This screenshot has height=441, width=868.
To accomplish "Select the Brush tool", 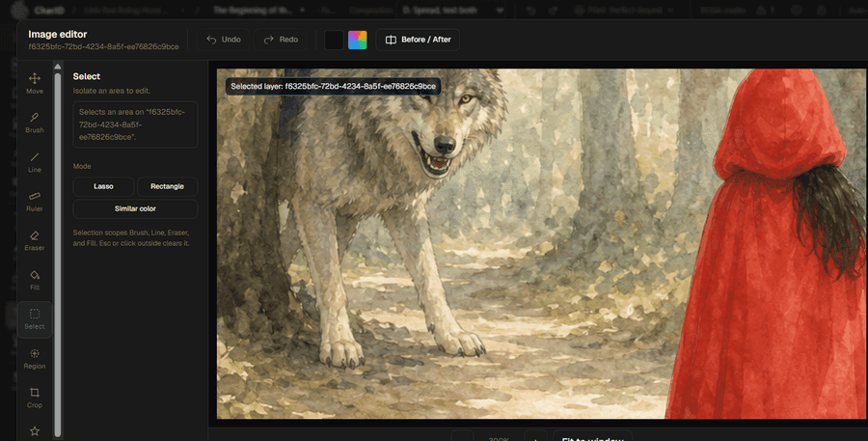I will pyautogui.click(x=35, y=123).
